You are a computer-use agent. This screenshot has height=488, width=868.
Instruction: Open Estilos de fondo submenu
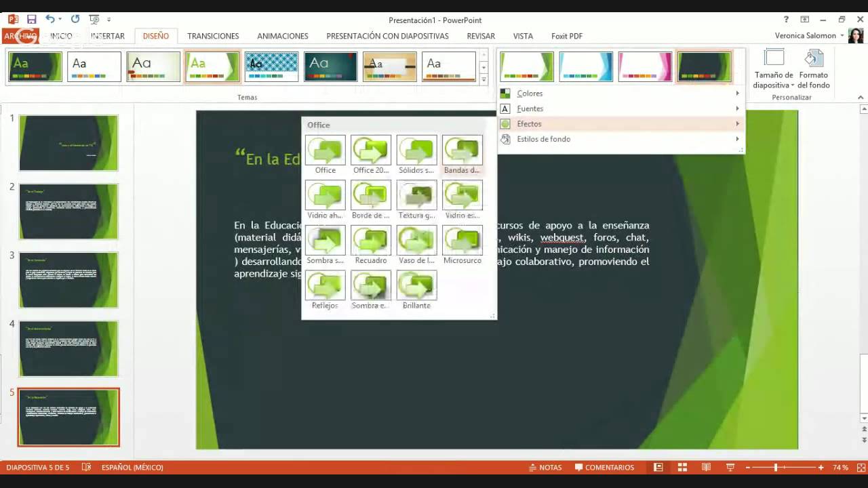click(620, 139)
